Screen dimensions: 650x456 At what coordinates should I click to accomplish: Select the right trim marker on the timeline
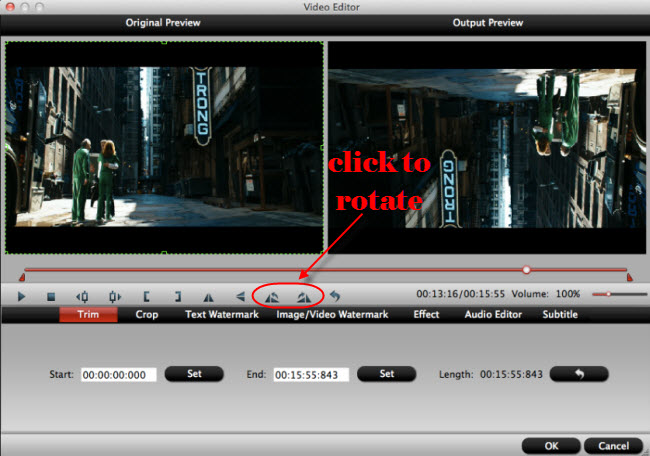[630, 277]
